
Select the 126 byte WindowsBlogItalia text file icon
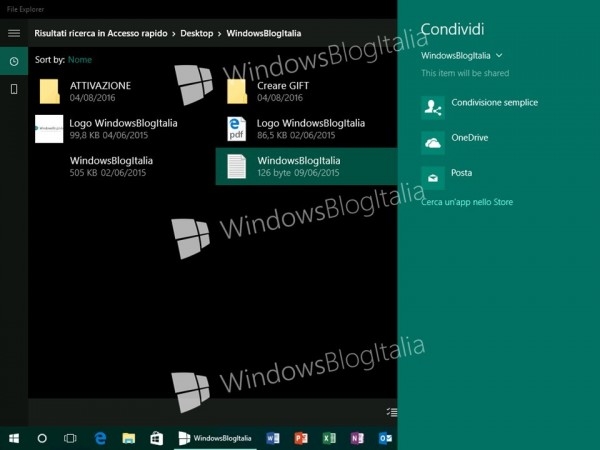236,166
